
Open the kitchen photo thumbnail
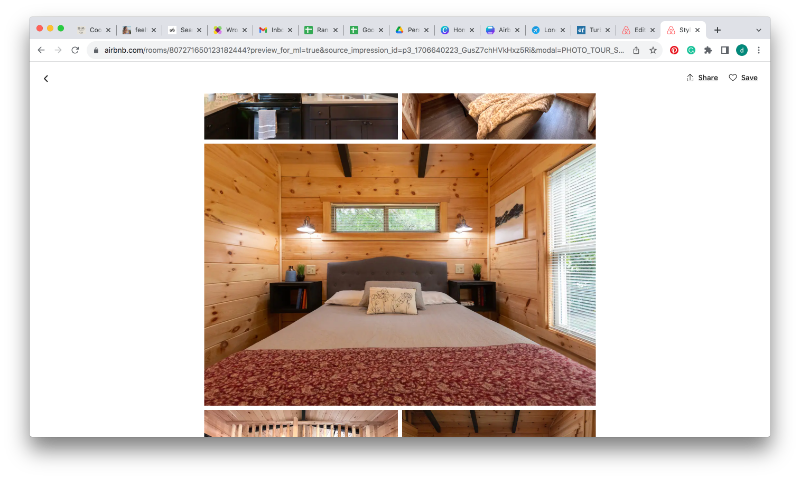click(x=300, y=116)
